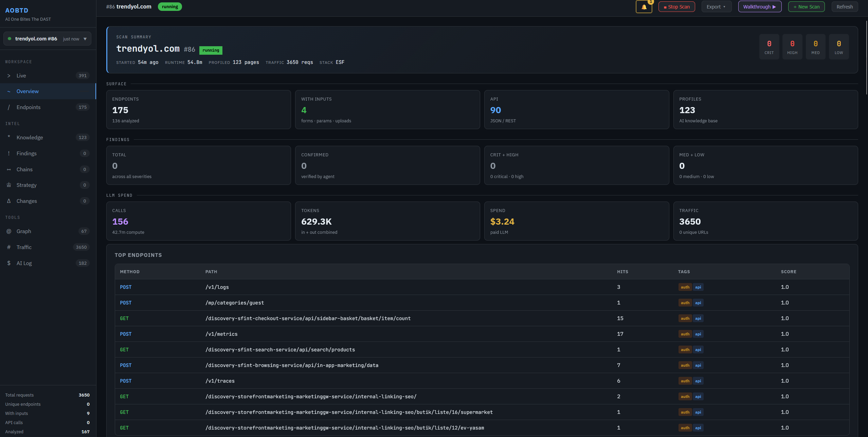This screenshot has height=437, width=868.
Task: Open Changes page
Action: tap(48, 201)
